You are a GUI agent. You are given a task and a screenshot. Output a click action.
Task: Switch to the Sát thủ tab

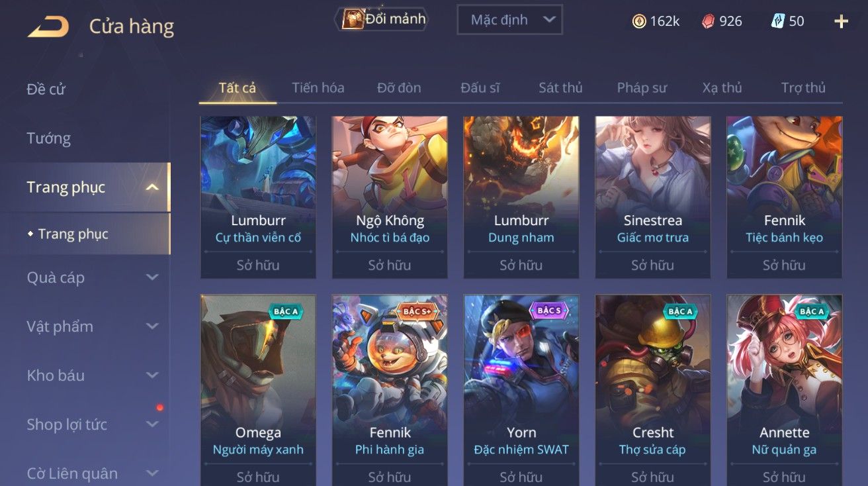pos(560,87)
